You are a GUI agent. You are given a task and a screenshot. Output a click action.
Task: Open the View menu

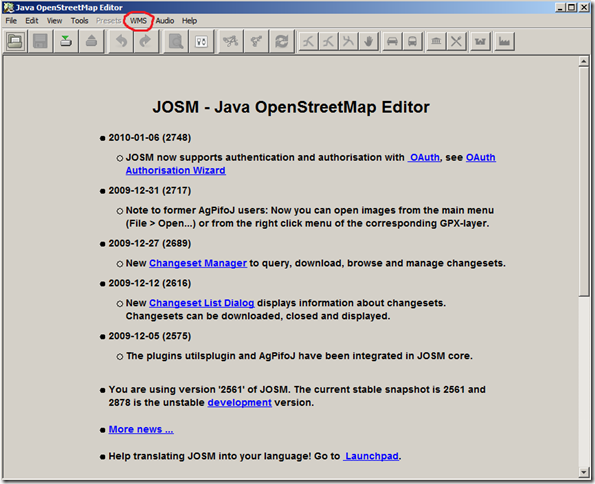(54, 21)
